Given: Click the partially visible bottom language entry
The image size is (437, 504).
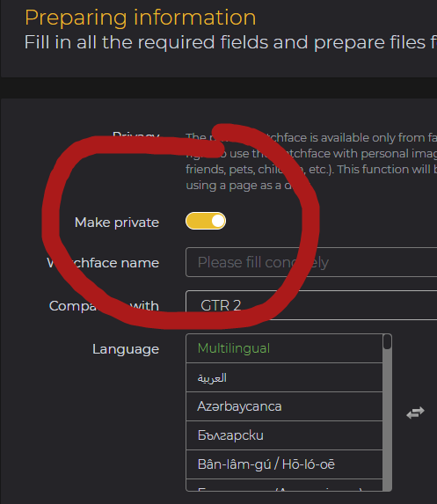Looking at the screenshot, I should point(284,485).
